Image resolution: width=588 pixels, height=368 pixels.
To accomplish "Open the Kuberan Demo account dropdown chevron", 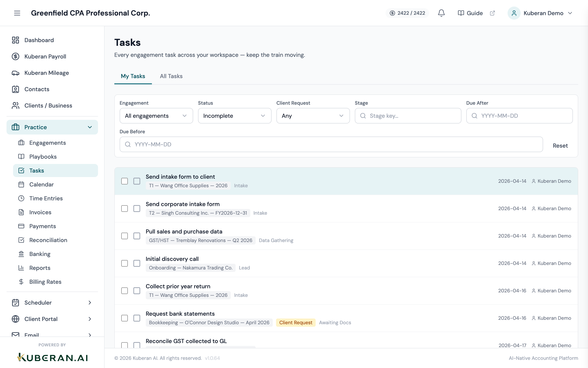I will (570, 13).
